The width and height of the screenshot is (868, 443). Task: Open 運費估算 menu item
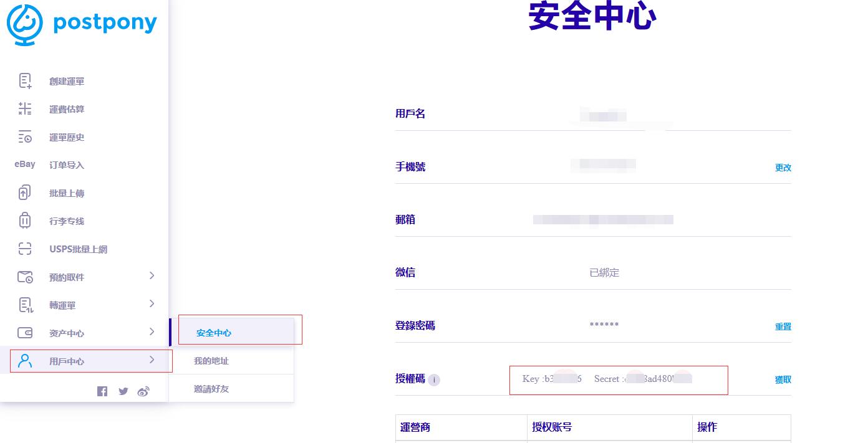click(x=67, y=110)
